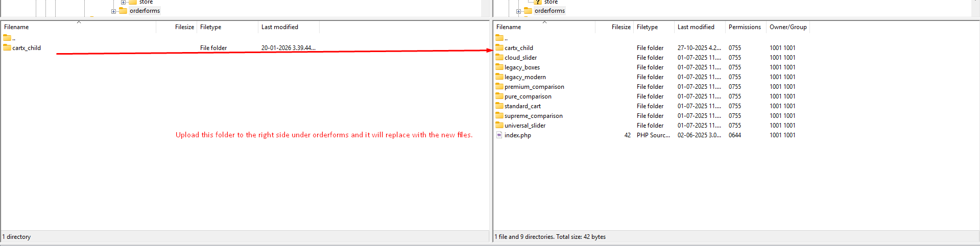Select the local cartx_child folder icon

click(7, 47)
